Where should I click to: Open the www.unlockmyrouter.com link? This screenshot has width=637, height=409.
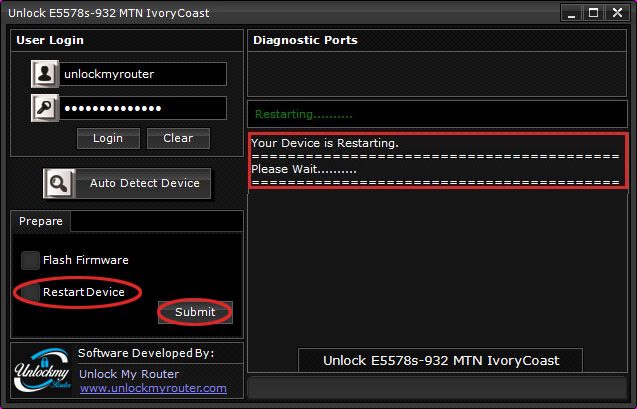click(153, 388)
